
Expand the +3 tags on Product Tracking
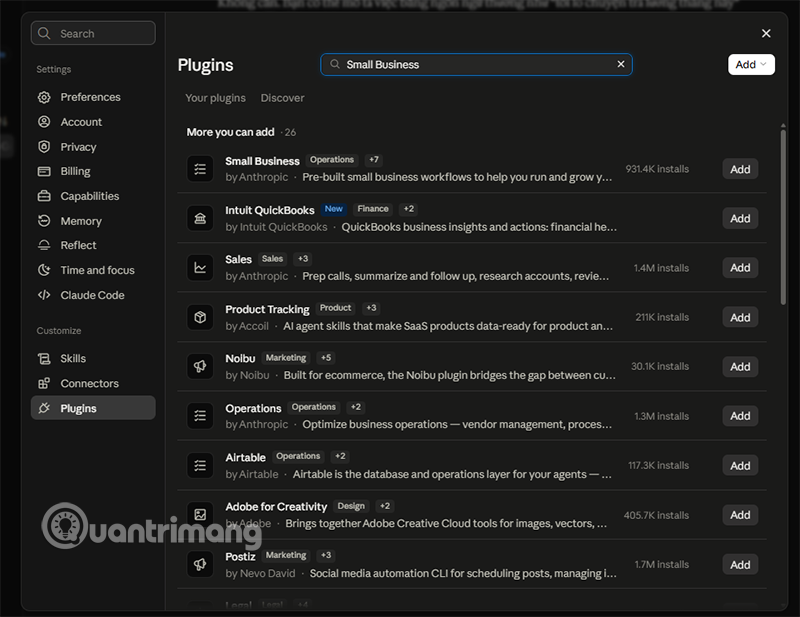click(371, 308)
